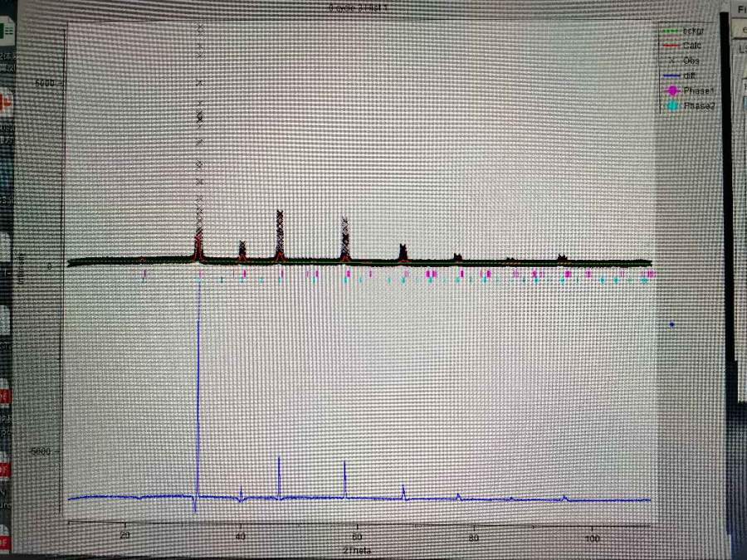This screenshot has height=560, width=747.
Task: Click the 20 tick label on x-axis
Action: 125,536
